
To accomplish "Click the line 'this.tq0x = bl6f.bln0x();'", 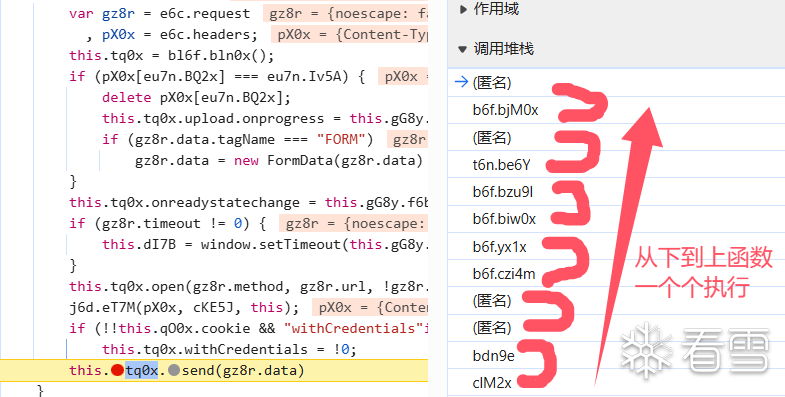I will (x=172, y=55).
